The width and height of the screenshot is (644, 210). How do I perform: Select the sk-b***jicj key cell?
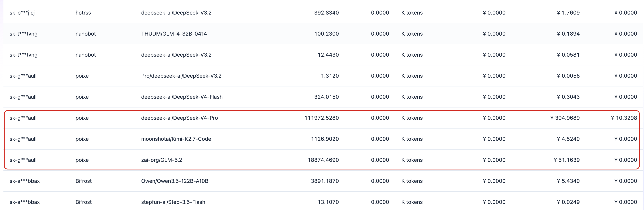[22, 13]
